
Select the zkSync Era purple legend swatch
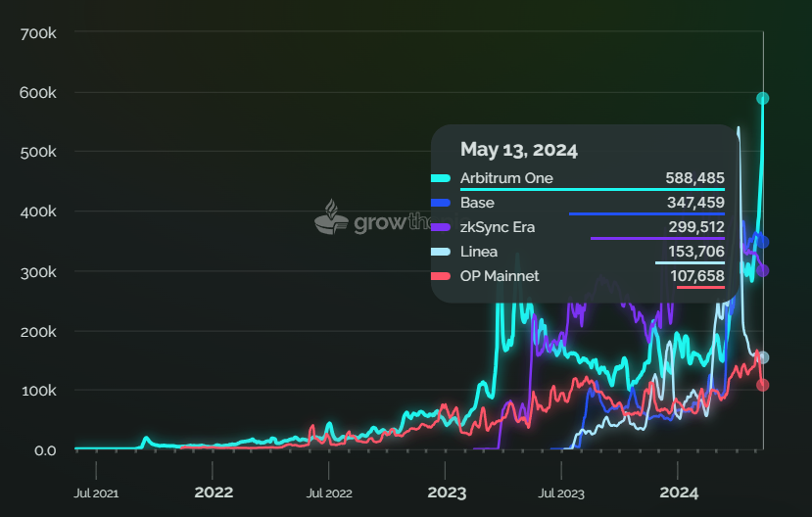(441, 226)
